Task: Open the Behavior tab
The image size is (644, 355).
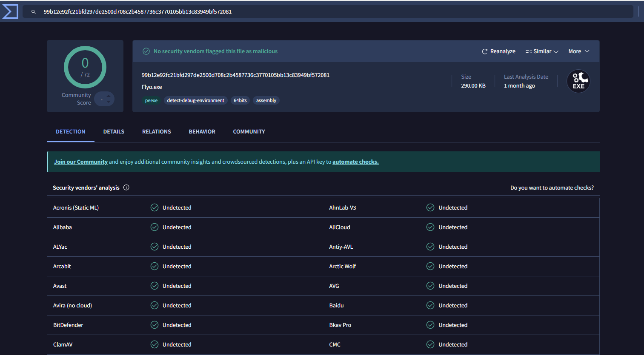Action: pyautogui.click(x=202, y=132)
